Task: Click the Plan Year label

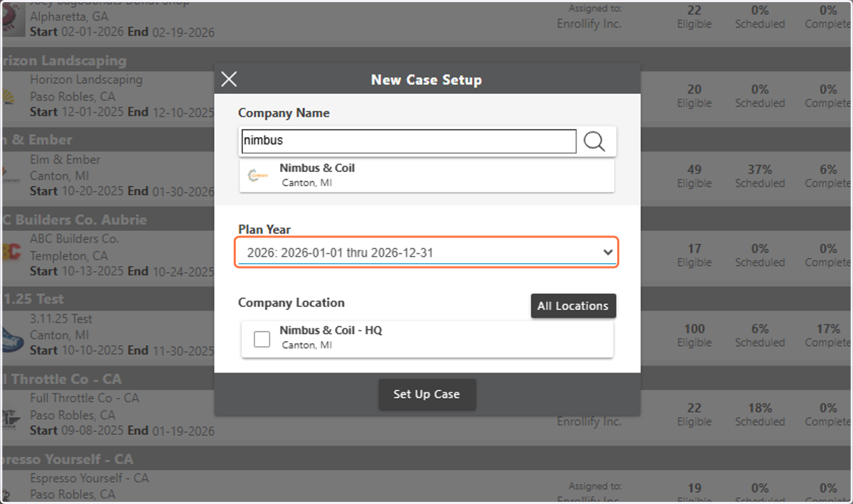Action: click(x=264, y=230)
